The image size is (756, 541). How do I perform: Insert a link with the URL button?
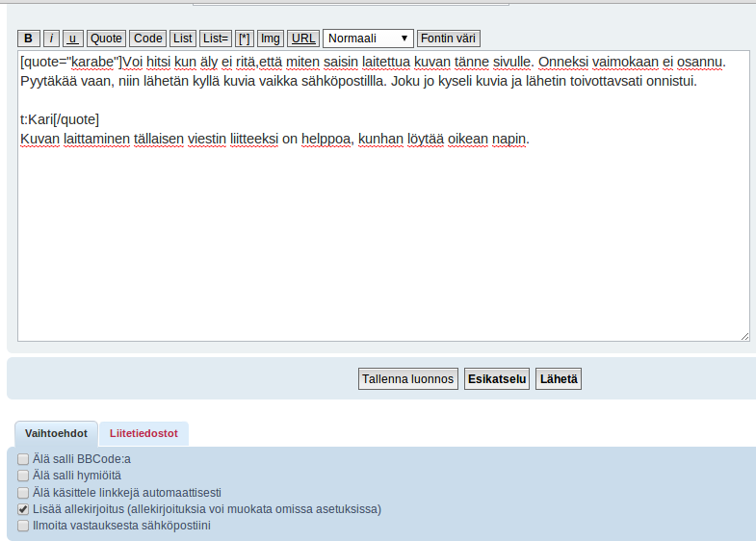303,39
